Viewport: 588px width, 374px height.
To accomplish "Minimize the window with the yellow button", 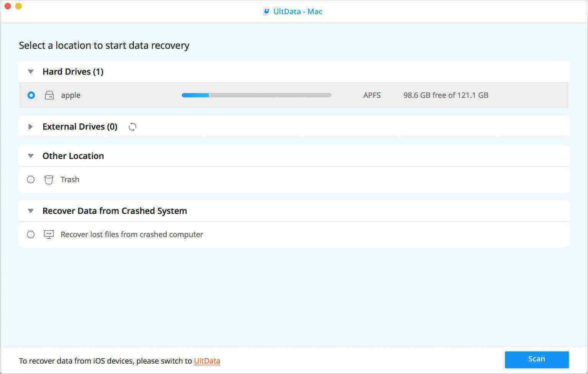I will (18, 6).
